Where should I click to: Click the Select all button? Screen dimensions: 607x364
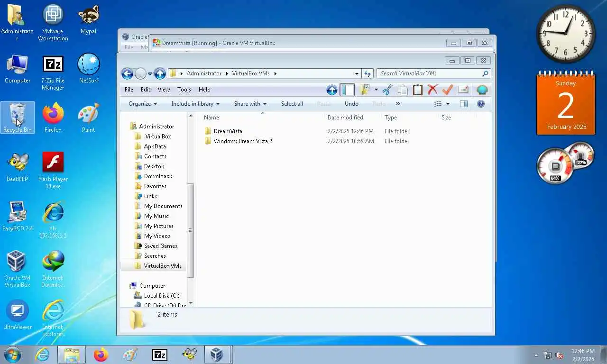tap(292, 104)
